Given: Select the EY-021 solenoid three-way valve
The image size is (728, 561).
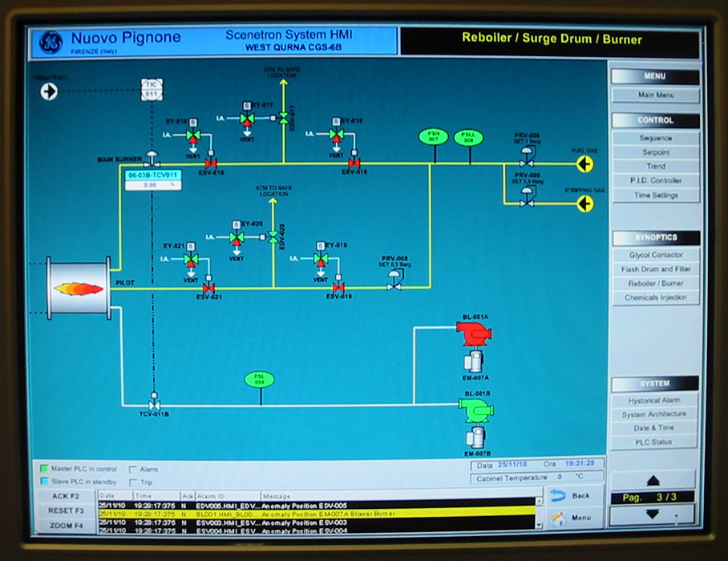Looking at the screenshot, I should [x=191, y=260].
